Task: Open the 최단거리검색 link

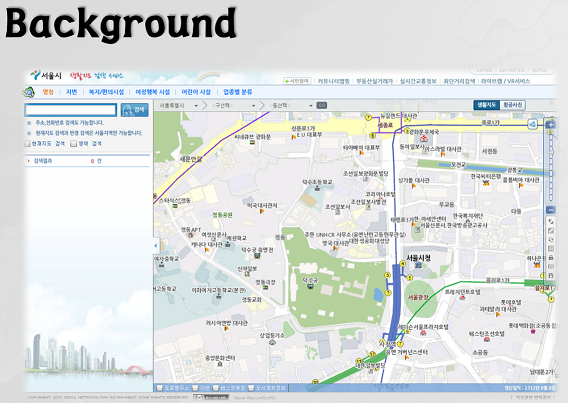Action: pos(459,81)
